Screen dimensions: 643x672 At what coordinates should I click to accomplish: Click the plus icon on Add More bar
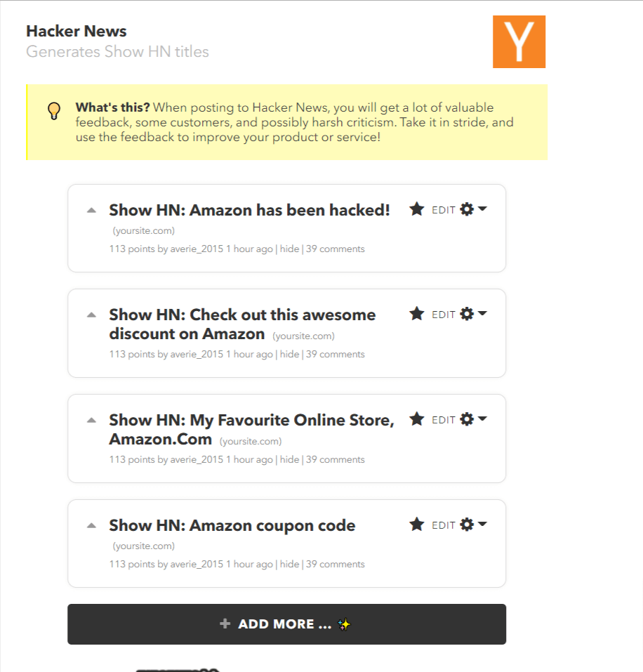(225, 624)
